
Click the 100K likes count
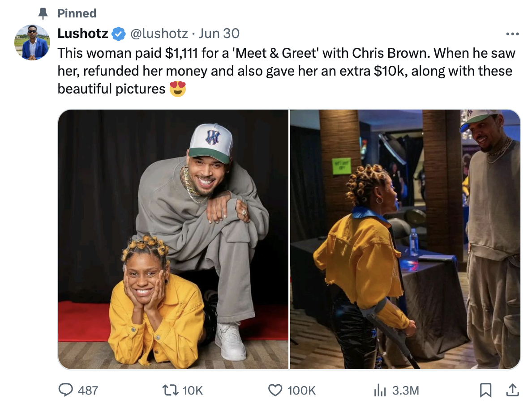click(x=301, y=391)
